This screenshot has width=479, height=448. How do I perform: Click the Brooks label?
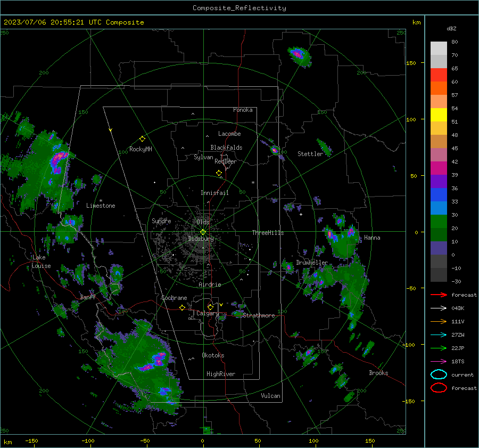tap(378, 373)
